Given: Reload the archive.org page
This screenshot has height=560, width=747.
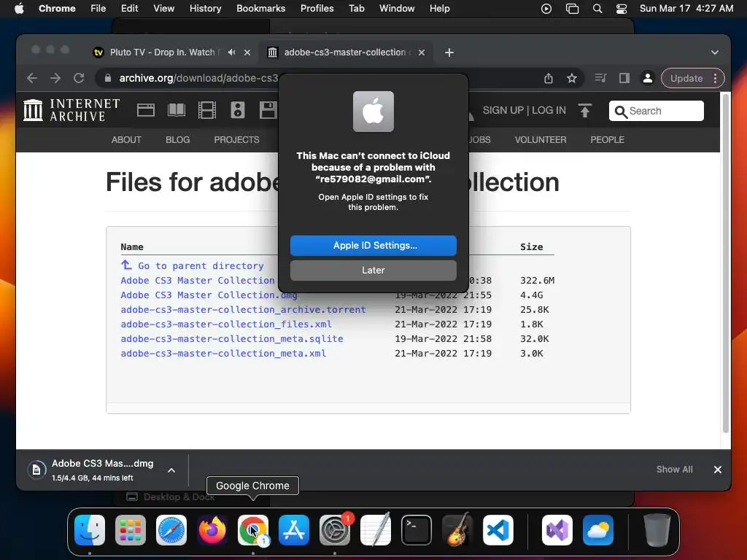Looking at the screenshot, I should [x=79, y=78].
